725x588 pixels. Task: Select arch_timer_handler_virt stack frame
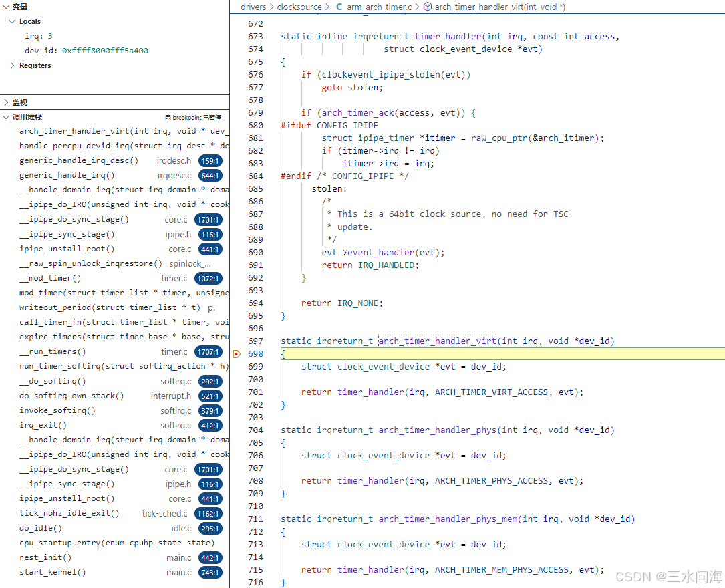[x=115, y=131]
